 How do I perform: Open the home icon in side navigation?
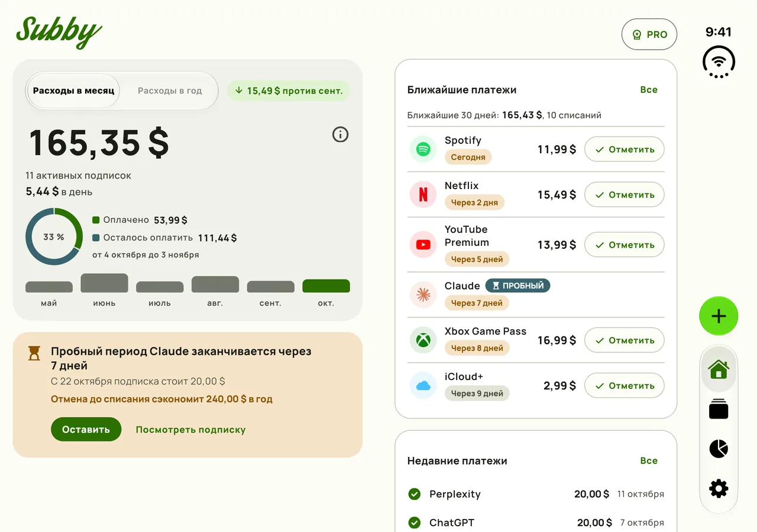719,369
